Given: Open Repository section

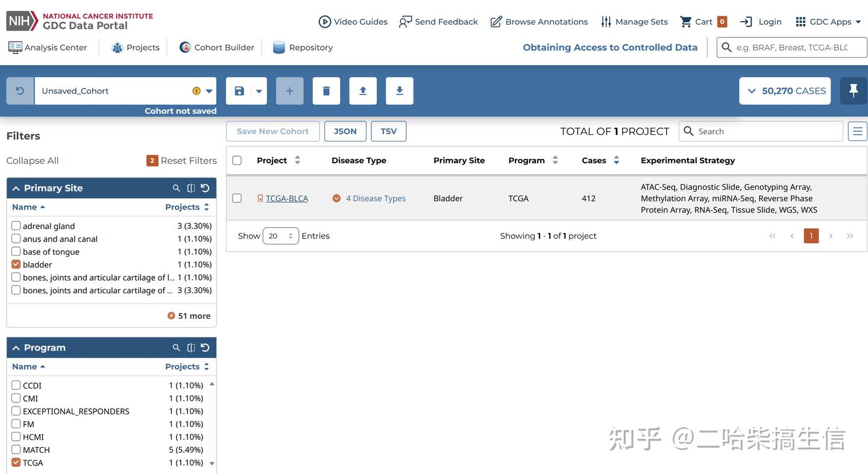Looking at the screenshot, I should (303, 48).
